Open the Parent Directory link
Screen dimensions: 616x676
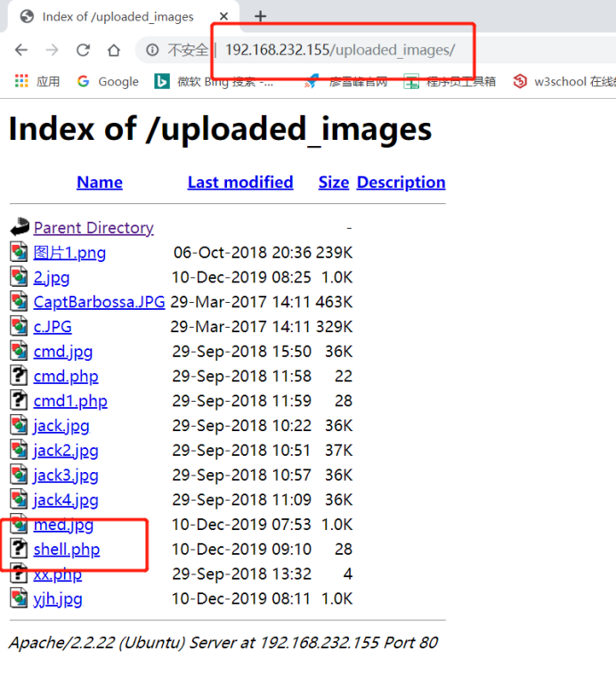93,228
